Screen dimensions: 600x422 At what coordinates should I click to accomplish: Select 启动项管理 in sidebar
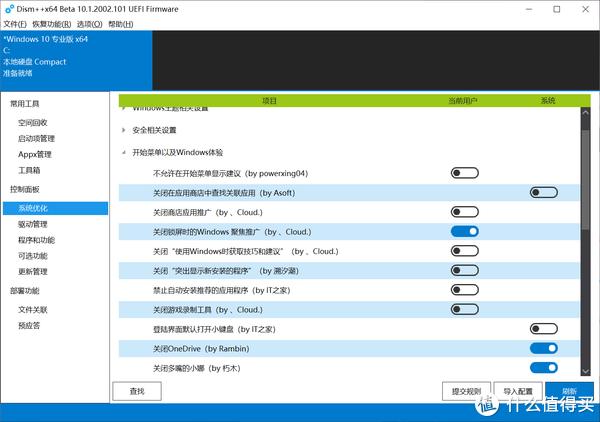coord(36,138)
